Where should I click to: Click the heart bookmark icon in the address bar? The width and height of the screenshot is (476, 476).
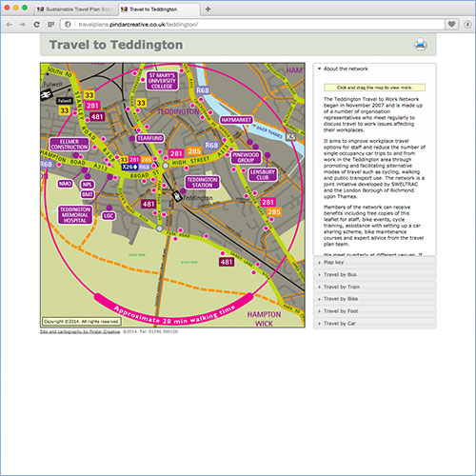[x=451, y=24]
